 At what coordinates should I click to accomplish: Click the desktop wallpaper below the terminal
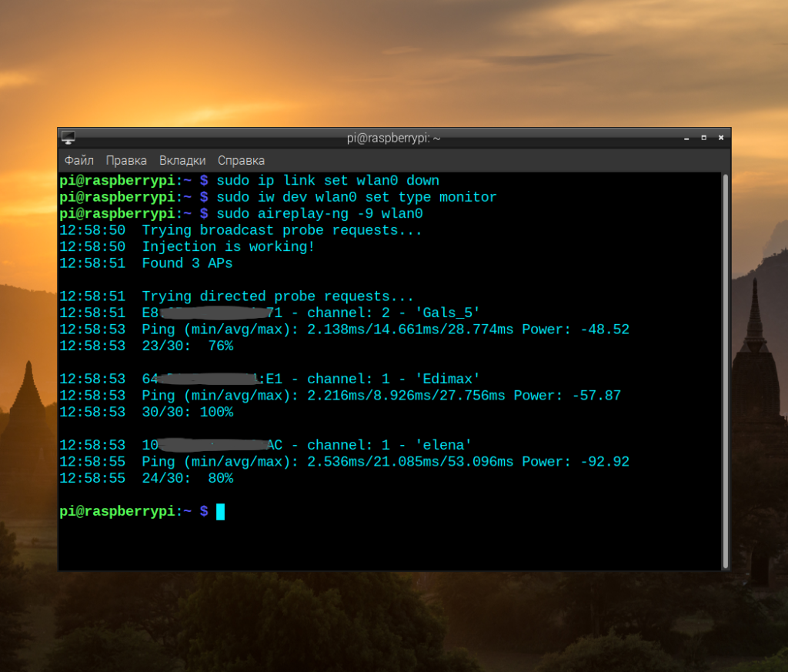385,624
